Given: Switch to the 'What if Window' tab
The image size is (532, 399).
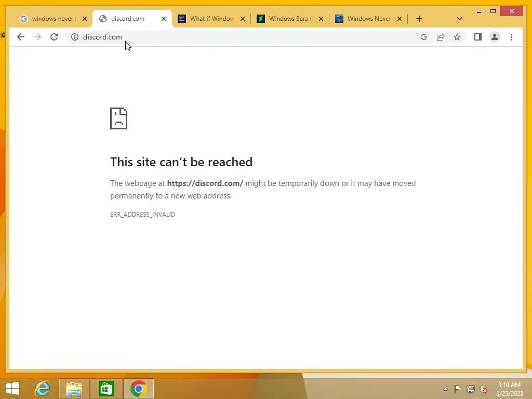Looking at the screenshot, I should tap(207, 19).
